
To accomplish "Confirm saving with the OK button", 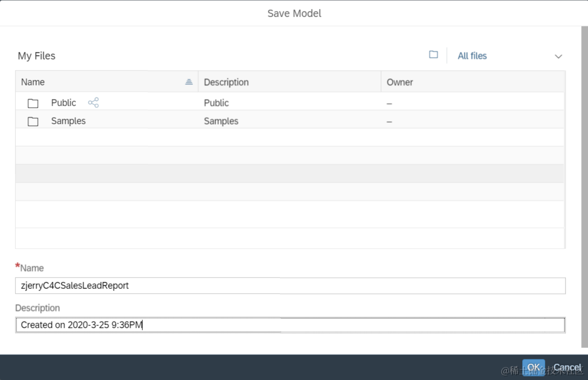I will pos(534,368).
